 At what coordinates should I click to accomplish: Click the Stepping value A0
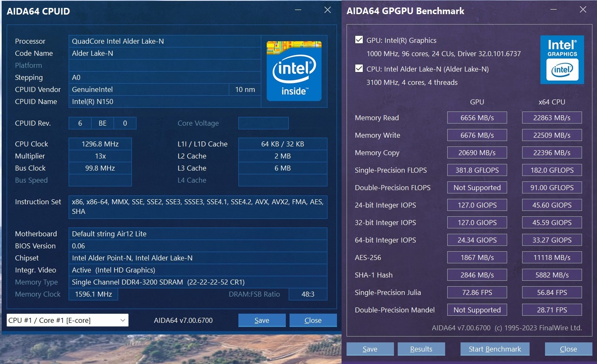pyautogui.click(x=165, y=77)
